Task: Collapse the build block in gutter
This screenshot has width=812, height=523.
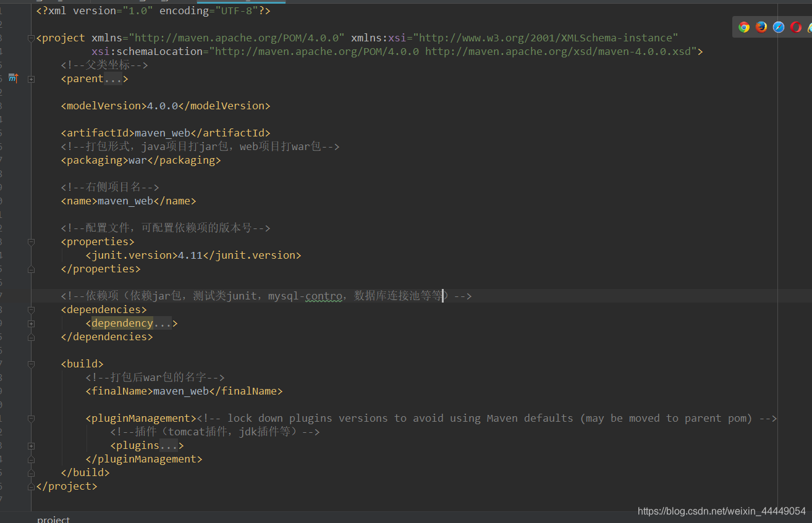Action: [31, 364]
